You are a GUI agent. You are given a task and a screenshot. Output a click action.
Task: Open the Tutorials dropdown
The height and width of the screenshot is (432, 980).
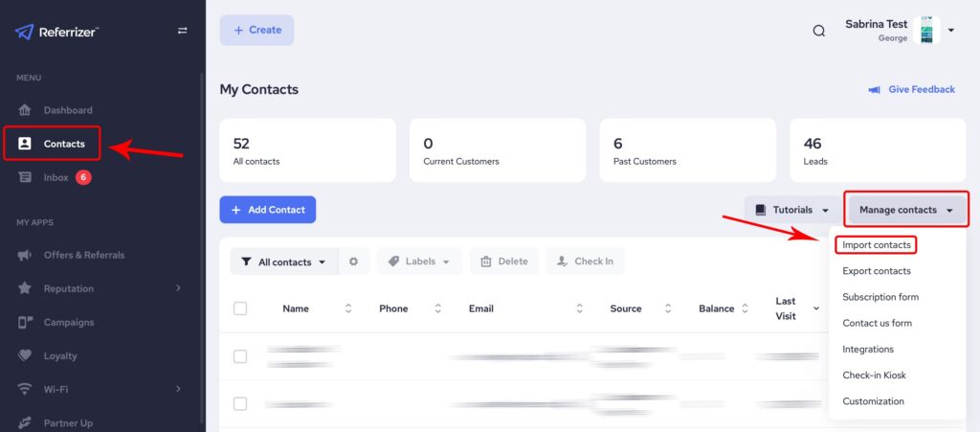click(x=791, y=210)
